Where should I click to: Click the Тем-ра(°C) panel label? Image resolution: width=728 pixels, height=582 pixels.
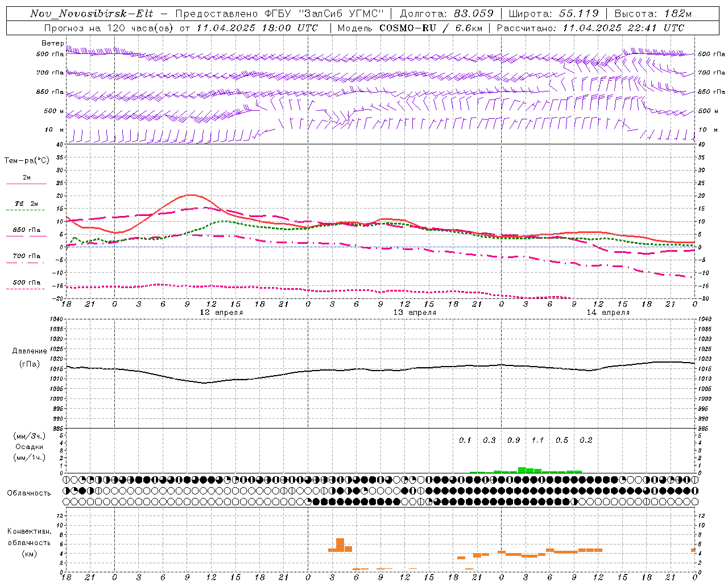click(27, 160)
